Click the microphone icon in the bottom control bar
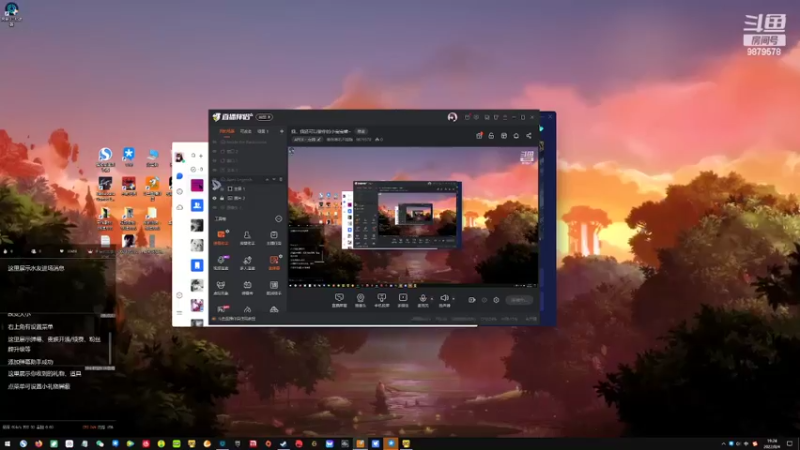The height and width of the screenshot is (450, 800). point(422,298)
